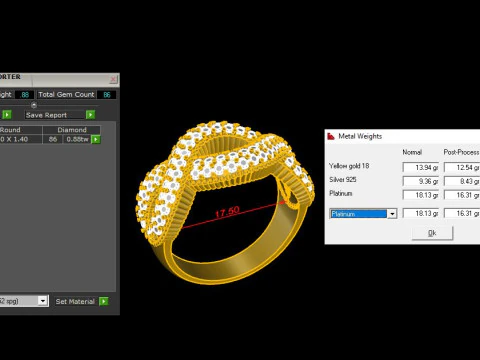Click the green arrow beside Set Material
This screenshot has height=360, width=480.
click(x=104, y=301)
